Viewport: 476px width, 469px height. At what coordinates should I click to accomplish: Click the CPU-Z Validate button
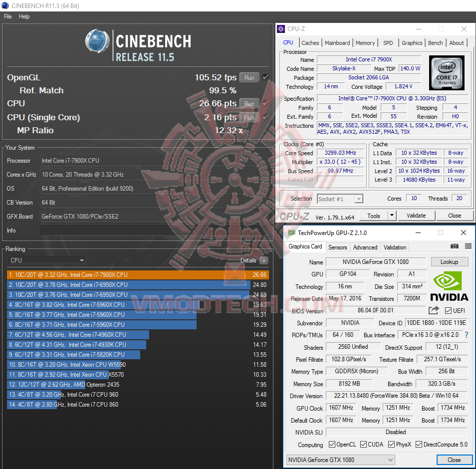coord(417,216)
